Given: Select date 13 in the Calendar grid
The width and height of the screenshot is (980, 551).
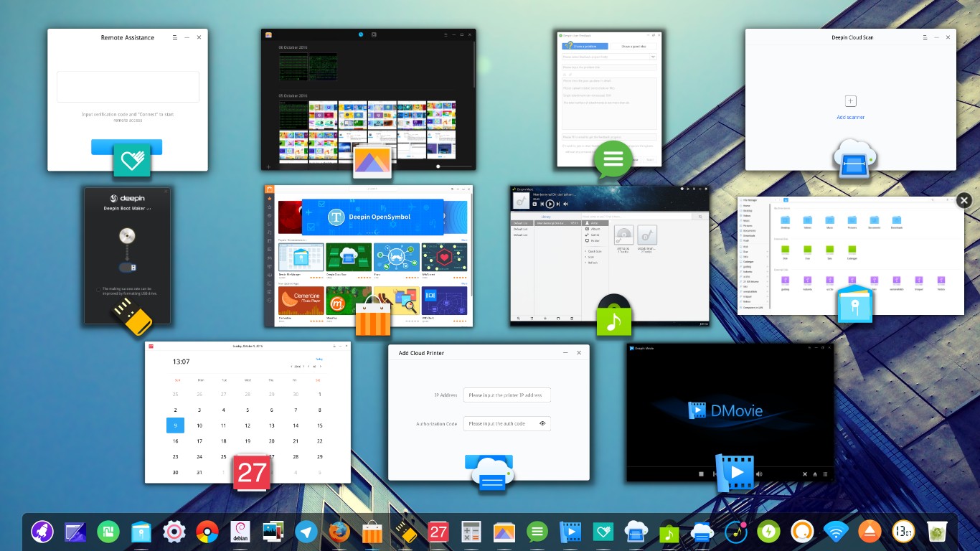Looking at the screenshot, I should point(272,425).
